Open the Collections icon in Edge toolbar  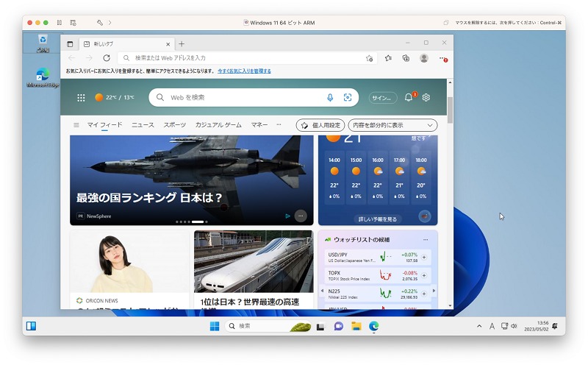pyautogui.click(x=406, y=58)
